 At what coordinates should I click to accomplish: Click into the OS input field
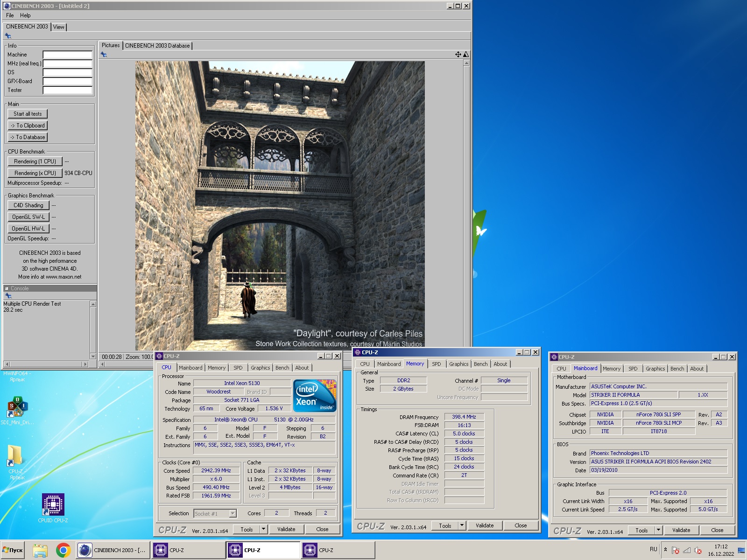(x=68, y=72)
